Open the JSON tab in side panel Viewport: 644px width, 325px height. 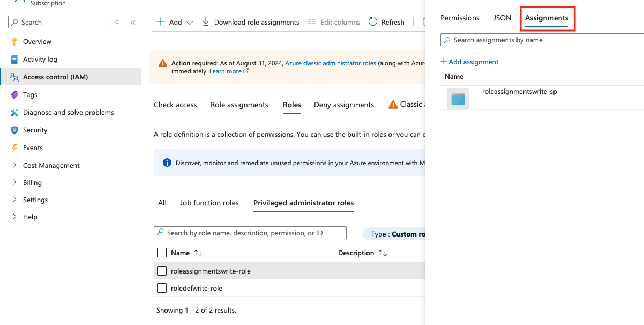point(502,18)
